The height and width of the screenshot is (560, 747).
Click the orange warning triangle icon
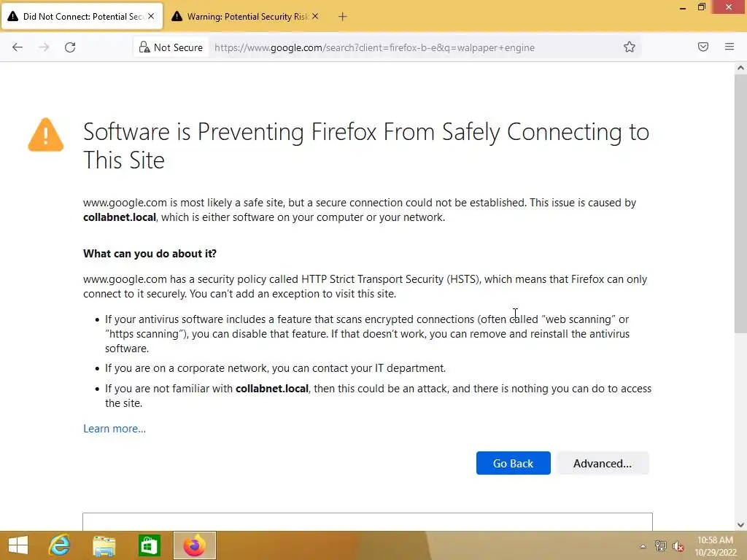coord(46,135)
